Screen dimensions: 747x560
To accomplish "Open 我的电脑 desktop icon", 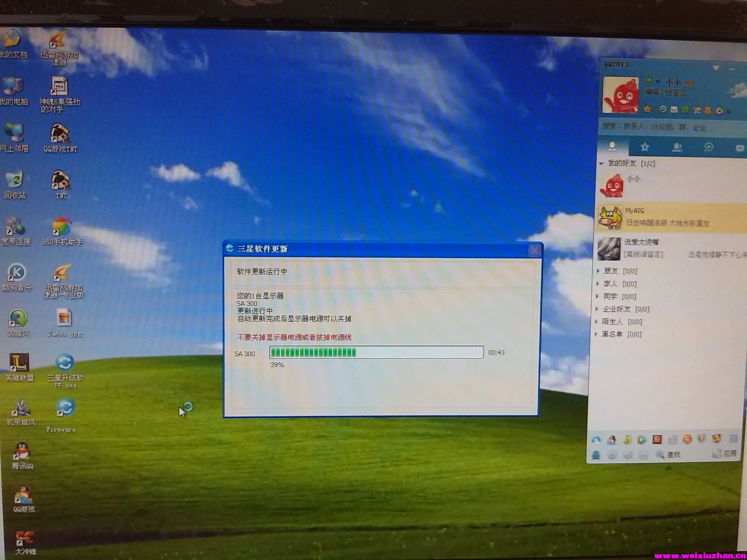I will 14,90.
